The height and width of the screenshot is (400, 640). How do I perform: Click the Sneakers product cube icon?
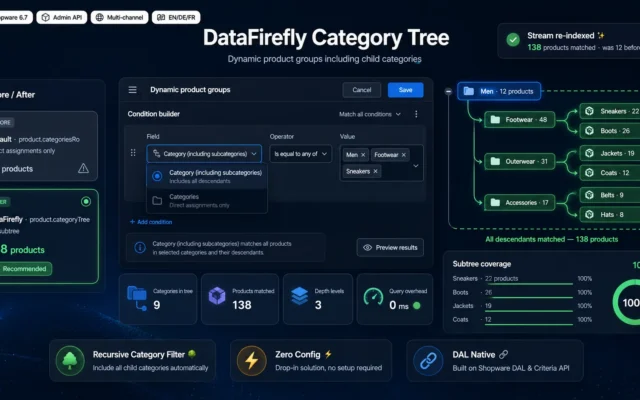589,111
